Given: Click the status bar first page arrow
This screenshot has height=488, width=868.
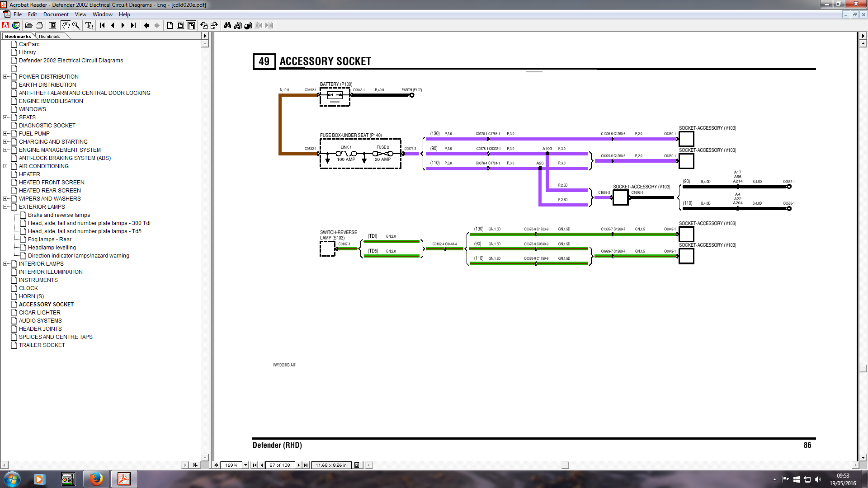Looking at the screenshot, I should pos(255,465).
